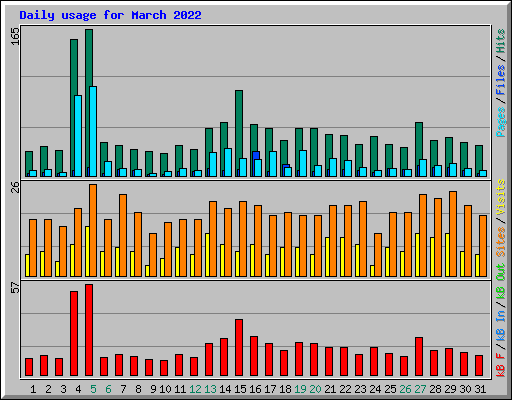Click the x-axis label for day 28

click(x=435, y=389)
